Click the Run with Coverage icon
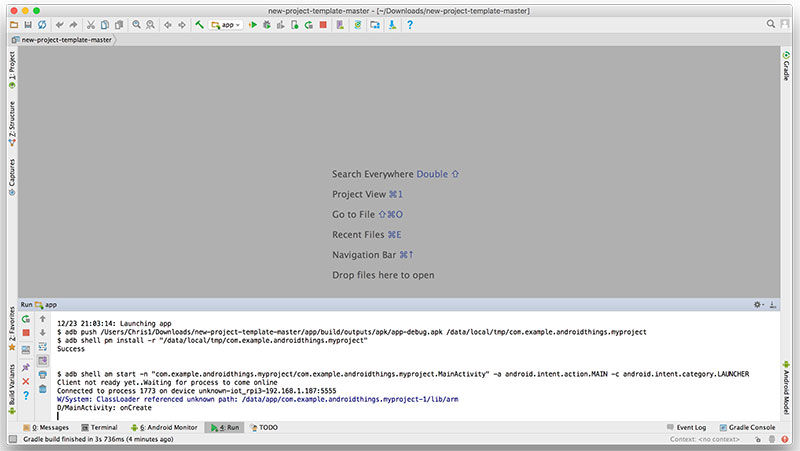Screen dimensions: 800x451 tap(280, 24)
